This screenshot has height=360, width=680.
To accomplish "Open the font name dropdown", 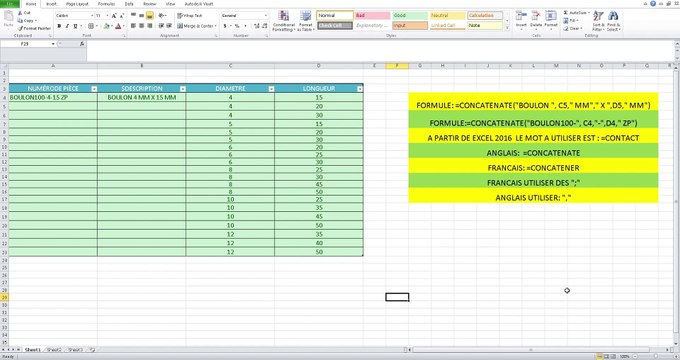I will pyautogui.click(x=92, y=16).
